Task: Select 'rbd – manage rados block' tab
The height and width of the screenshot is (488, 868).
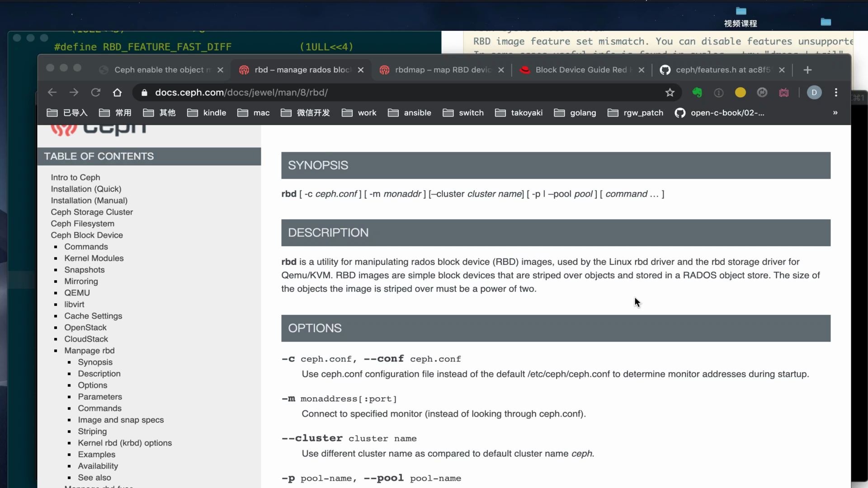Action: coord(302,70)
